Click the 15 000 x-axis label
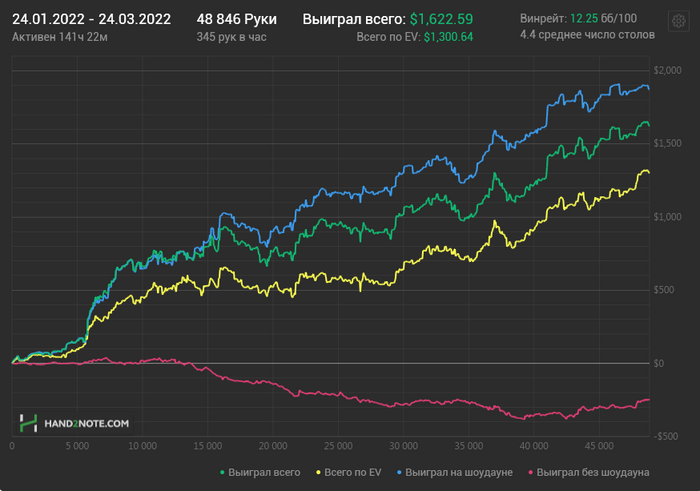This screenshot has width=700, height=491. point(208,446)
